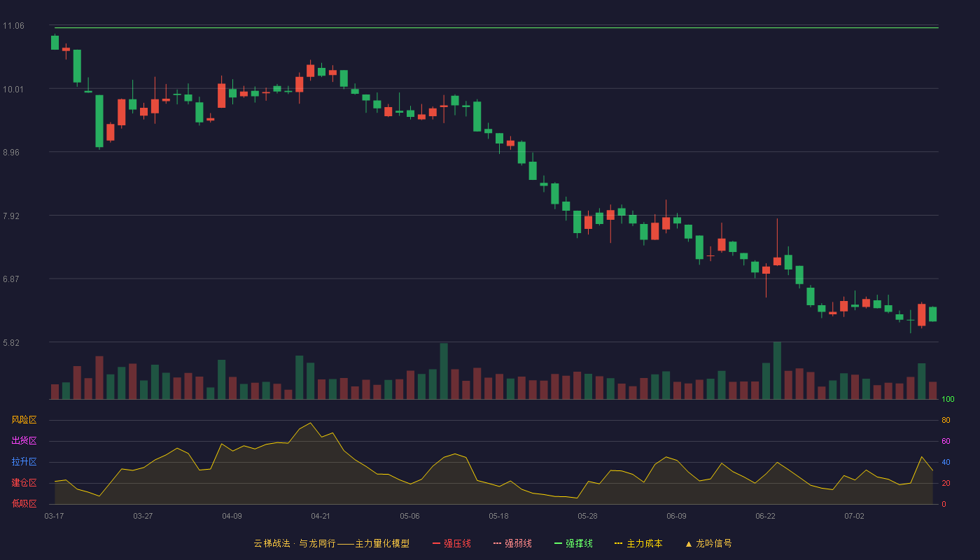Image resolution: width=980 pixels, height=560 pixels.
Task: Toggle the 强撑线 legend entry
Action: [x=573, y=543]
